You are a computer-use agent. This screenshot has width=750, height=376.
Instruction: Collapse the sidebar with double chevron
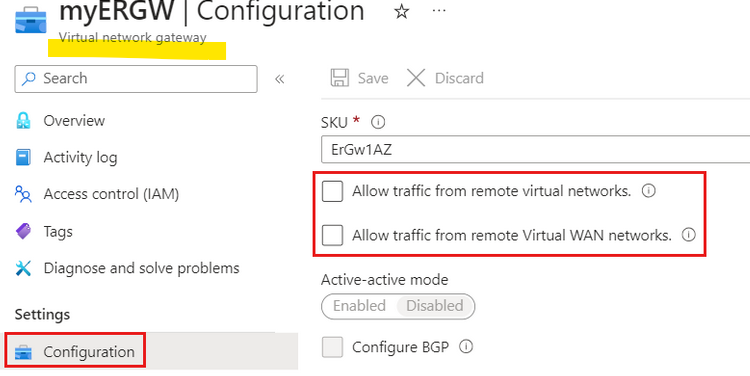pyautogui.click(x=280, y=79)
